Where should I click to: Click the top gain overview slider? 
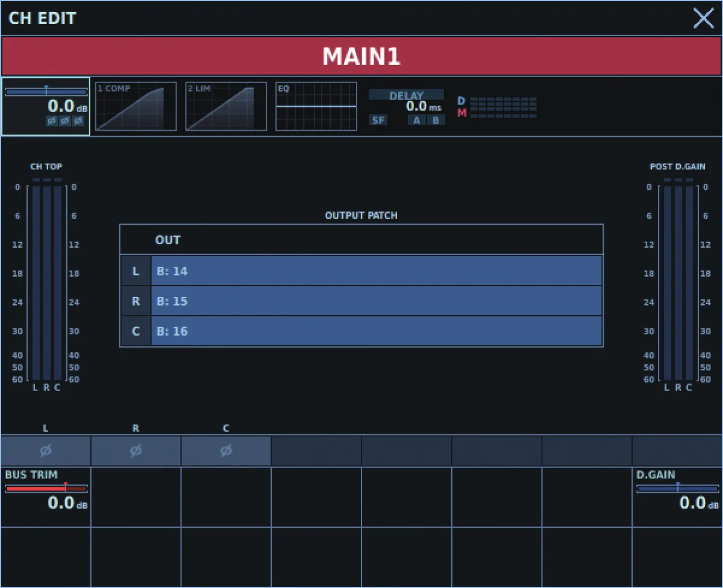46,92
